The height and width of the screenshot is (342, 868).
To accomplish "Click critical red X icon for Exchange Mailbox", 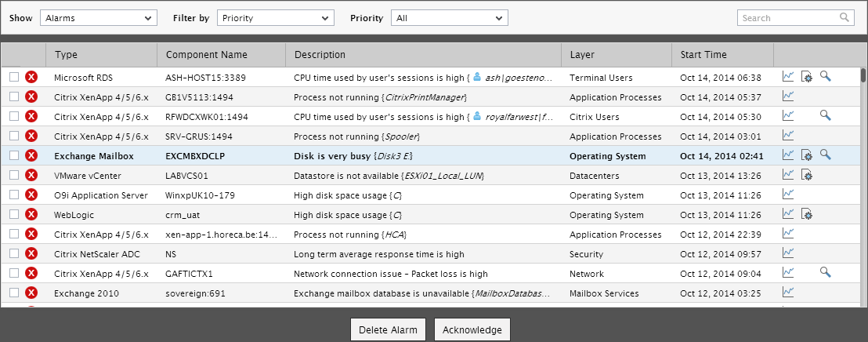I will point(31,155).
